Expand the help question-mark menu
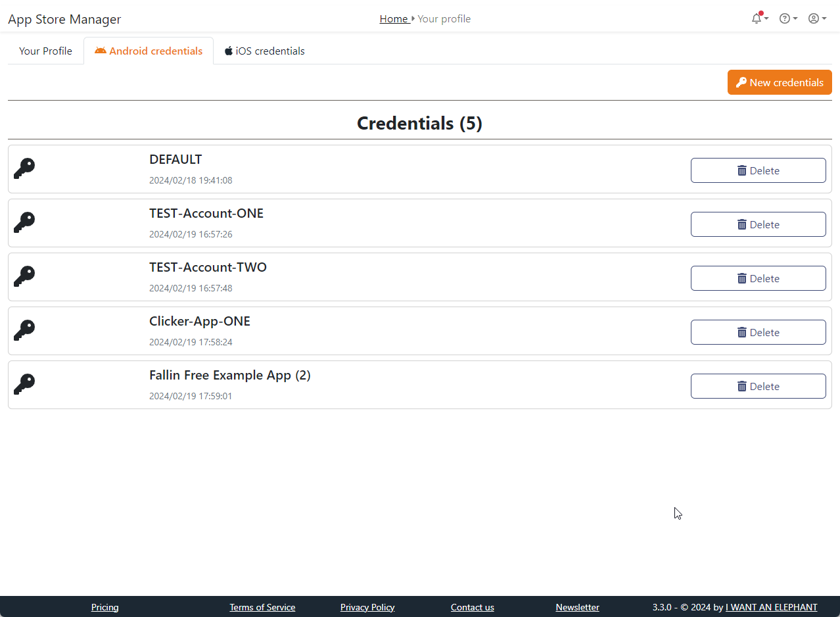Viewport: 840px width, 617px height. [787, 18]
